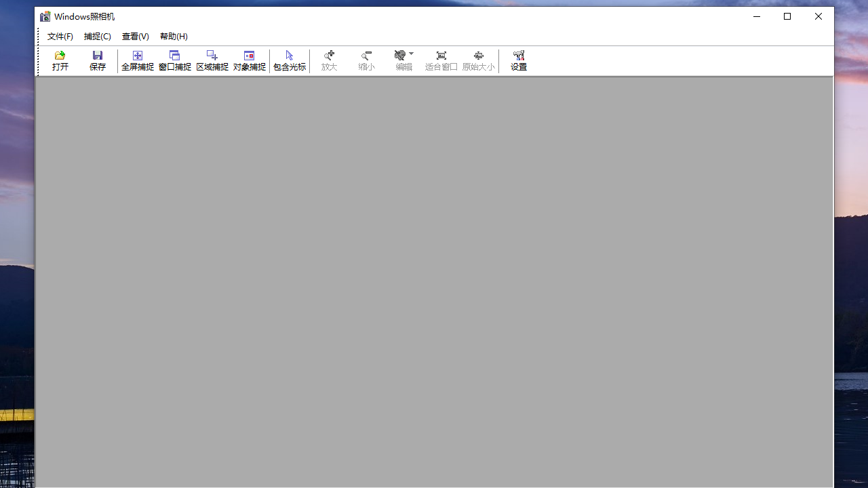Click the 编辑 edit icon

tap(401, 60)
